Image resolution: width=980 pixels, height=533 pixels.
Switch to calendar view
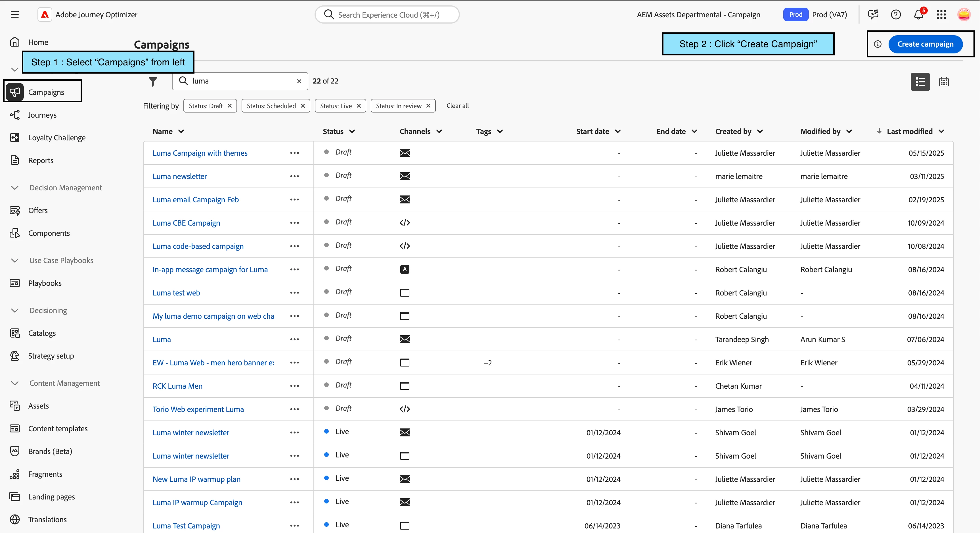point(943,82)
